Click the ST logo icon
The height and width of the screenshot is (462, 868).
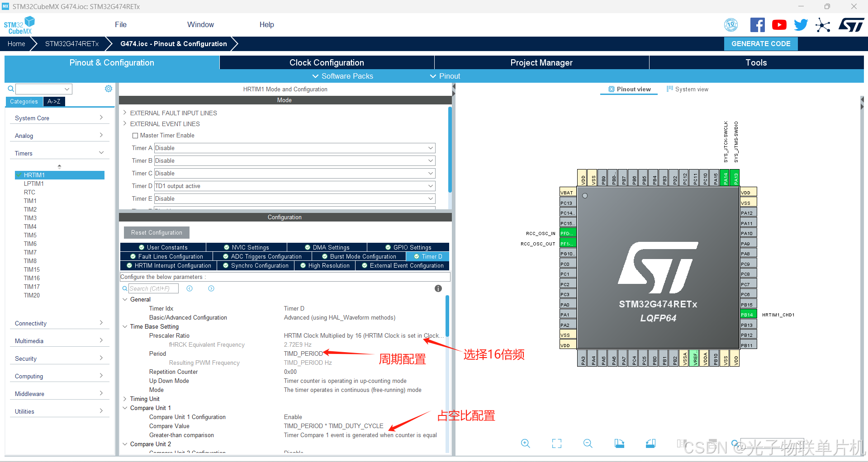851,25
